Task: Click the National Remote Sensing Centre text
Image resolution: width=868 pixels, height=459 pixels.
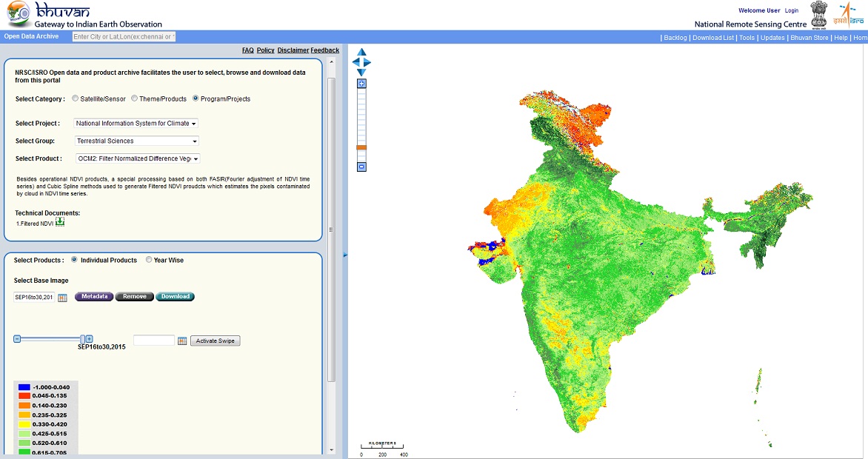Action: tap(750, 24)
